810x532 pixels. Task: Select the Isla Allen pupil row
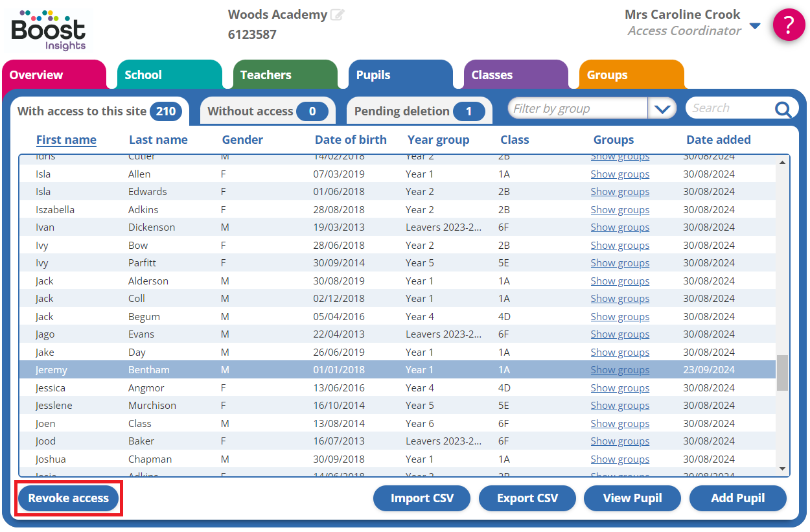tap(259, 174)
